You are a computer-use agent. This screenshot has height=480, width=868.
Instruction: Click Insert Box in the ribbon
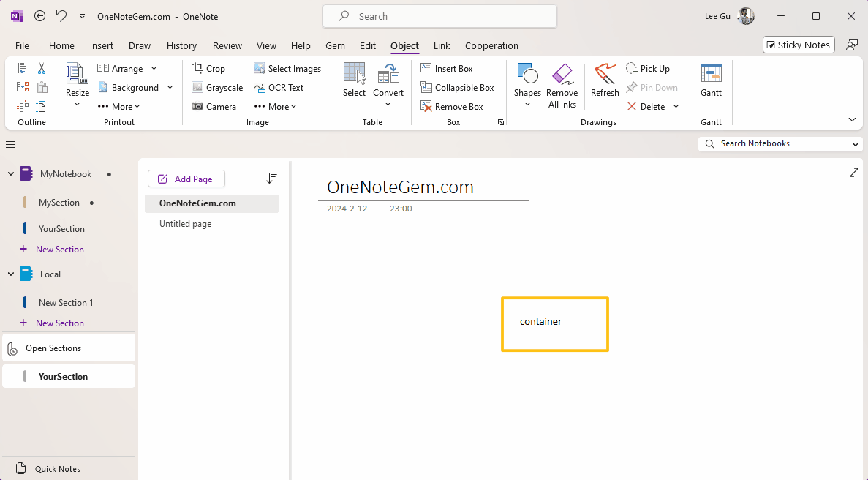(447, 69)
